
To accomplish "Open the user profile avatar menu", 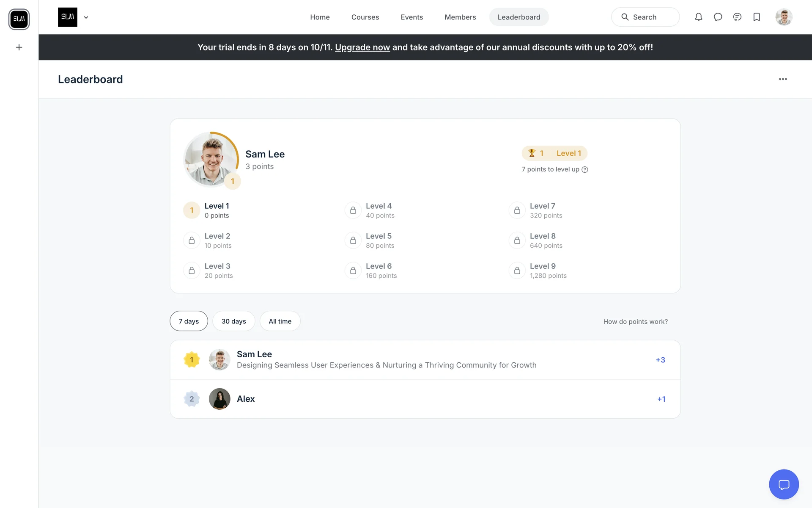I will (784, 17).
